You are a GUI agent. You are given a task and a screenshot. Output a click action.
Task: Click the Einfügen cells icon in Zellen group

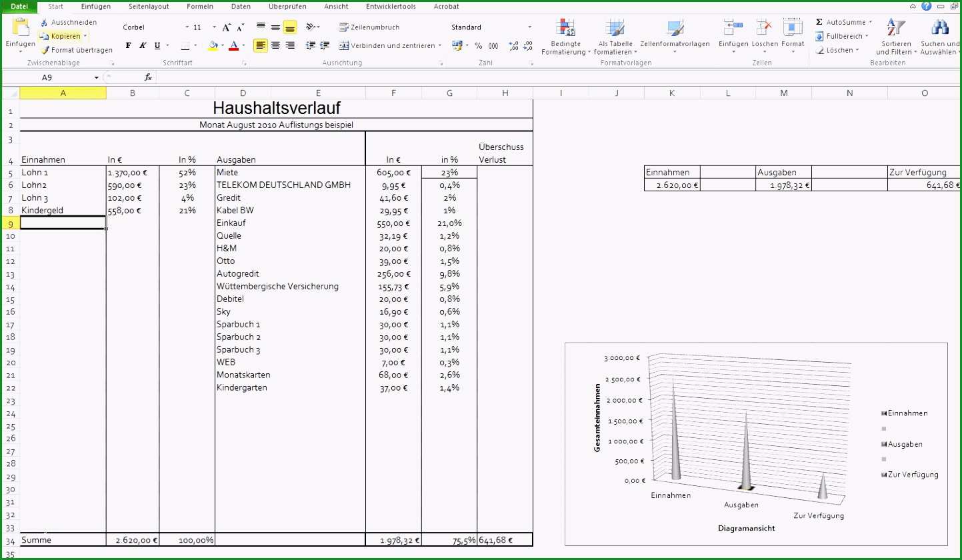(733, 27)
